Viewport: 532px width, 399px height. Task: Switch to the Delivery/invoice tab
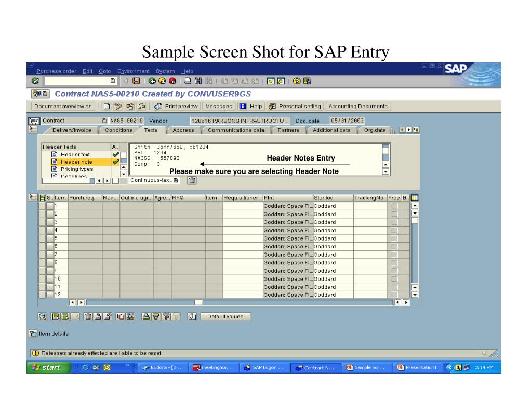72,130
